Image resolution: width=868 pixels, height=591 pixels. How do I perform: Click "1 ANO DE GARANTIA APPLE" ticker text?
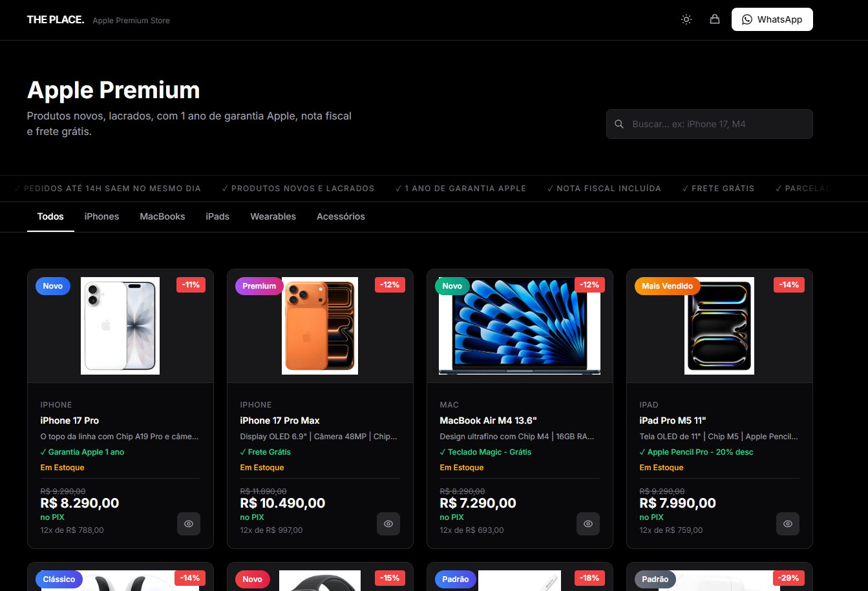click(465, 189)
